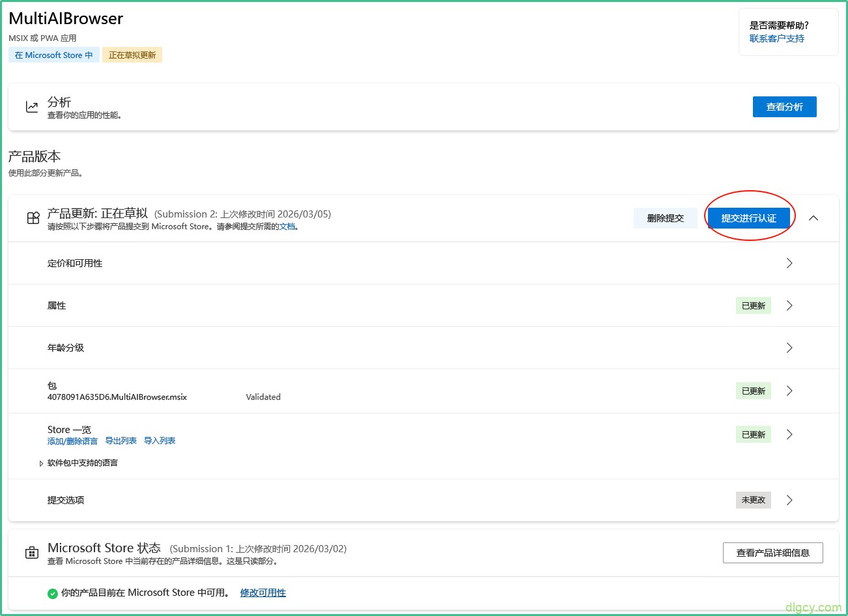This screenshot has height=616, width=848.
Task: Click the 删除提交 button
Action: pos(665,218)
